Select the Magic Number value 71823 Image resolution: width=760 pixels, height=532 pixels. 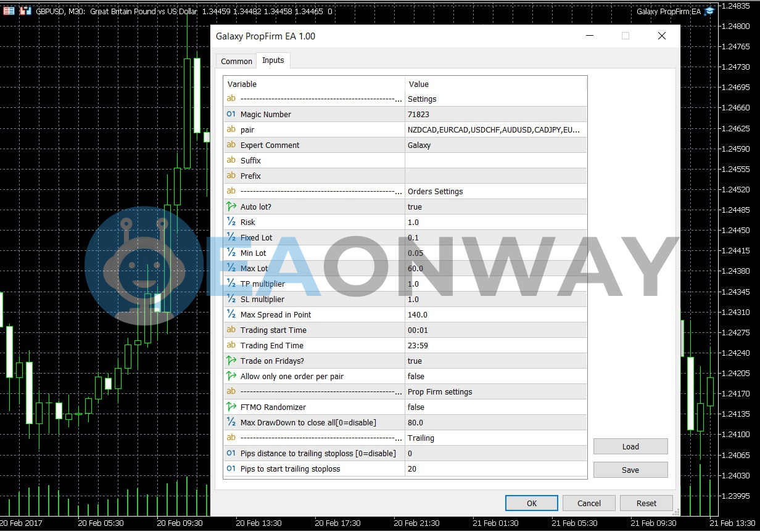496,114
